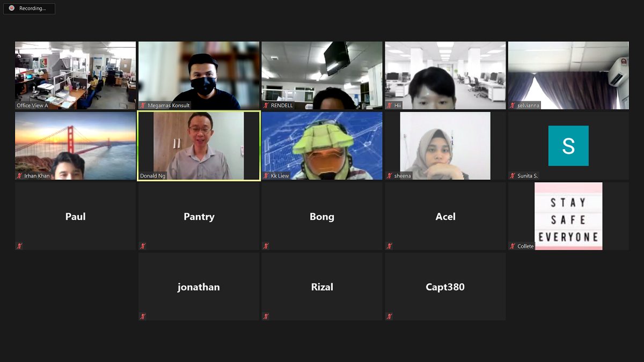Select Kk Liew's helmet video tile
The image size is (644, 362).
322,146
